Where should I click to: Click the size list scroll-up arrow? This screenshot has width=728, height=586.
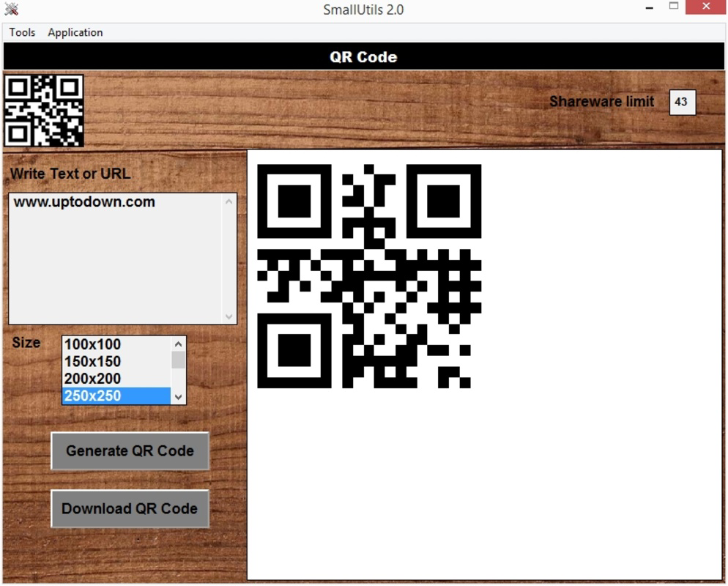click(x=178, y=344)
